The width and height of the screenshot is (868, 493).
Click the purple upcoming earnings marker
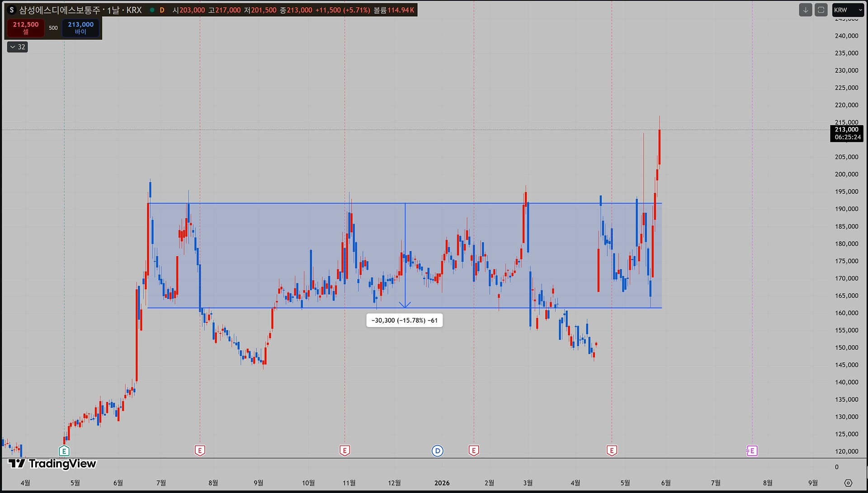click(752, 451)
